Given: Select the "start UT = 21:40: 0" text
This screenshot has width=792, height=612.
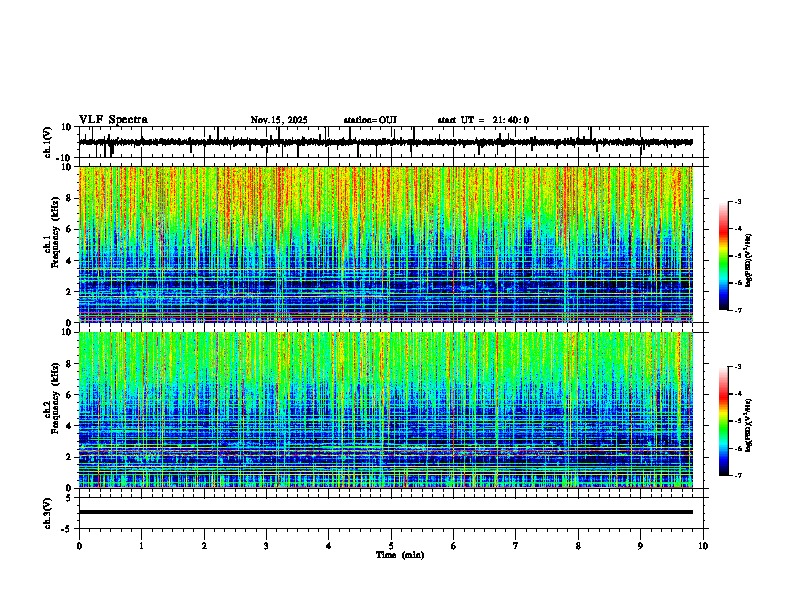Looking at the screenshot, I should click(x=483, y=120).
